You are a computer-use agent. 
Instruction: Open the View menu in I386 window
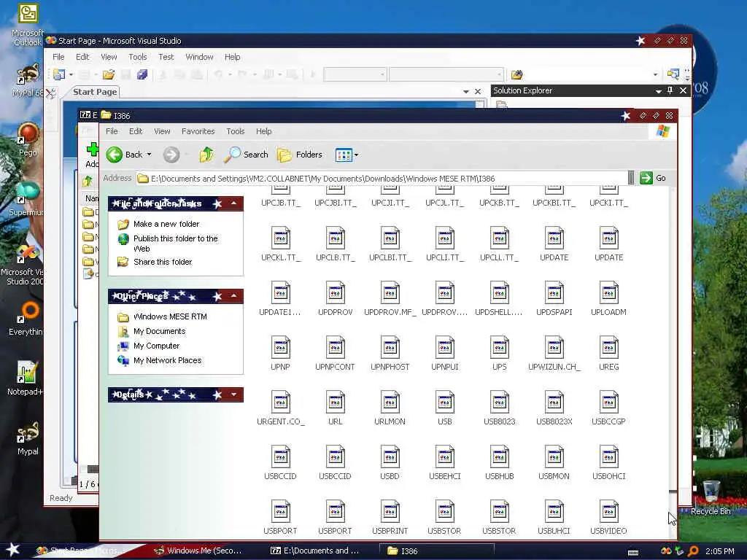[x=162, y=131]
